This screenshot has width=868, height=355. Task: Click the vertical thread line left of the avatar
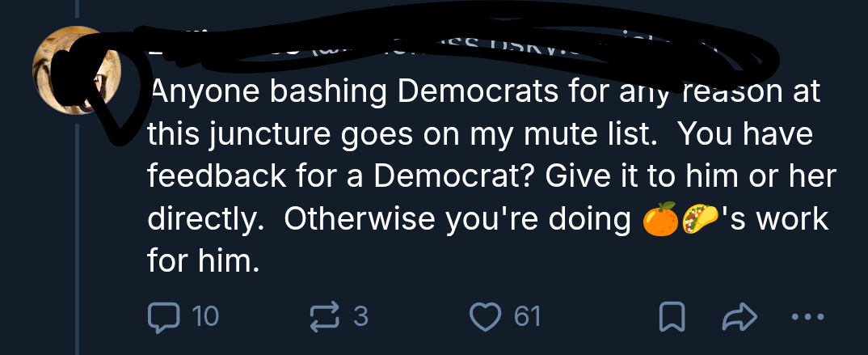[77, 243]
